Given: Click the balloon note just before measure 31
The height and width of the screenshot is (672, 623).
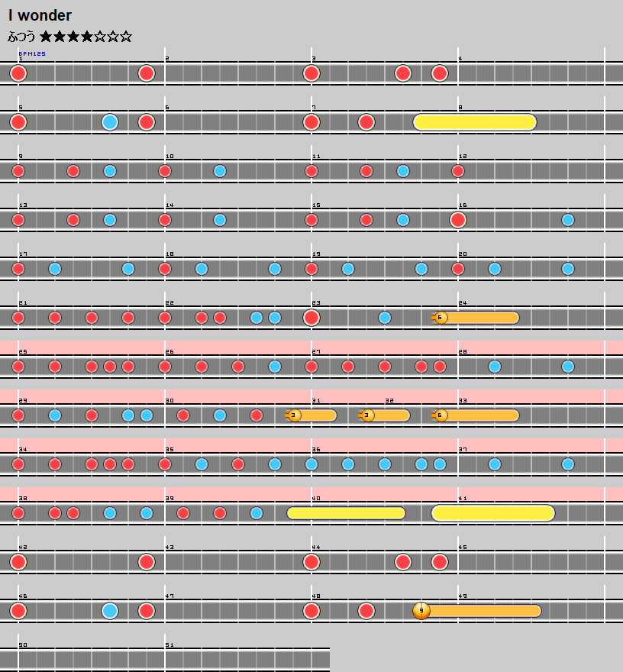Looking at the screenshot, I should click(x=294, y=415).
